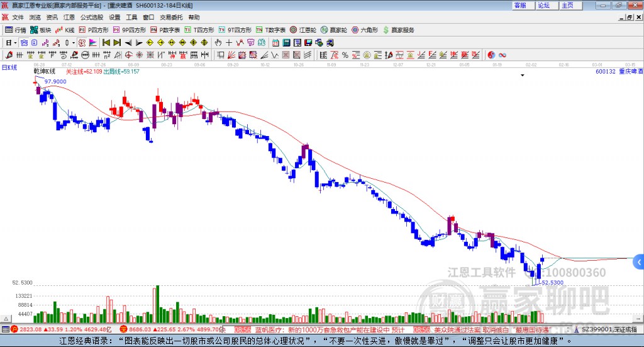This screenshot has height=347, width=644.
Task: Expand the 日 period dropdown arrow
Action: (15, 43)
